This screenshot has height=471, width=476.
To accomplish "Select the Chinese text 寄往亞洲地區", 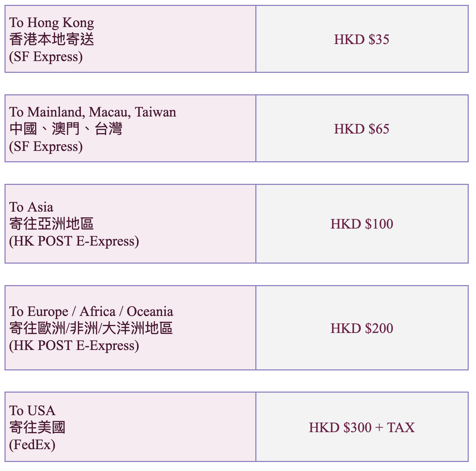I will pyautogui.click(x=52, y=224).
